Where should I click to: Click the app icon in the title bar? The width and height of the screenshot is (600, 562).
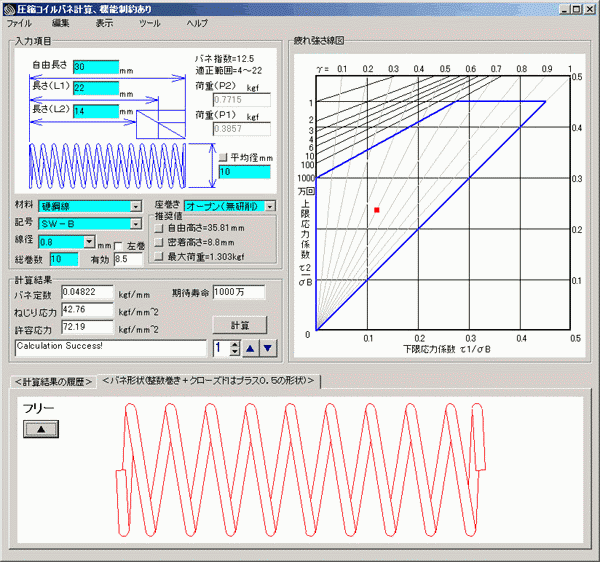8,7
